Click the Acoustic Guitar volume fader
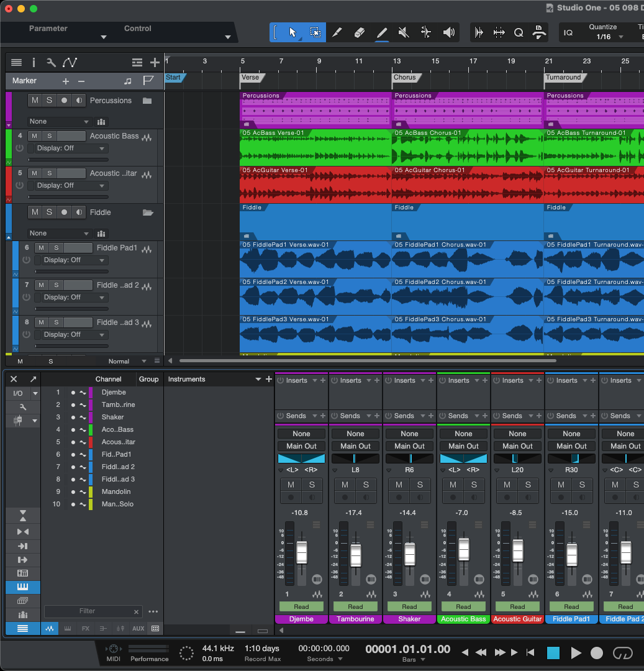This screenshot has width=644, height=671. 518,550
